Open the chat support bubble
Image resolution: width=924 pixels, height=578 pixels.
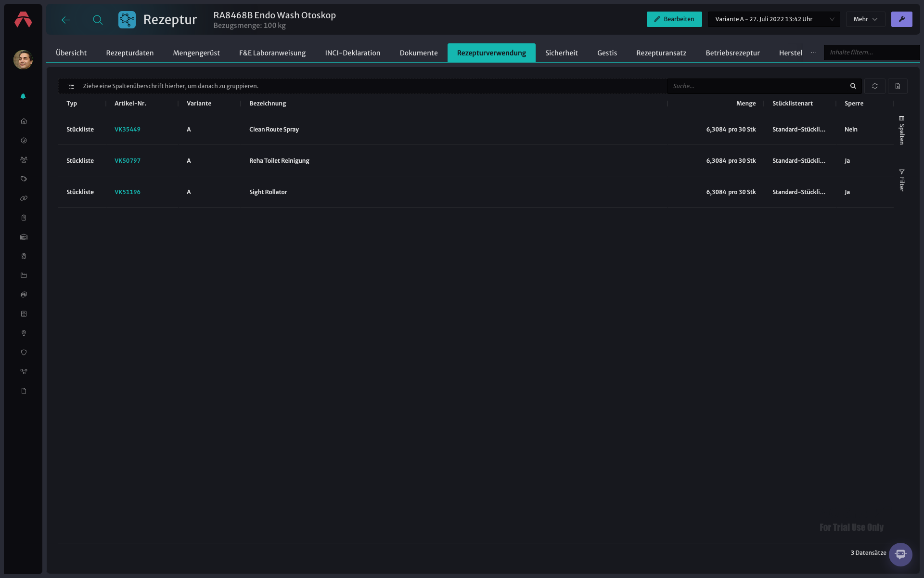coord(900,554)
